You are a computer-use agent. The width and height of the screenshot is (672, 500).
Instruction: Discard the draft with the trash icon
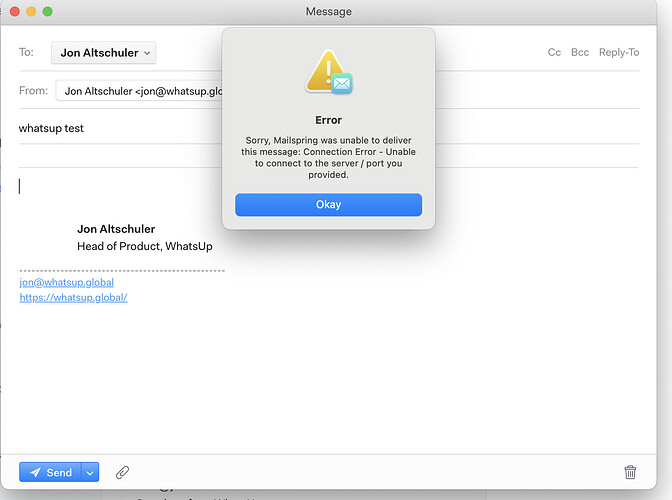(x=630, y=472)
